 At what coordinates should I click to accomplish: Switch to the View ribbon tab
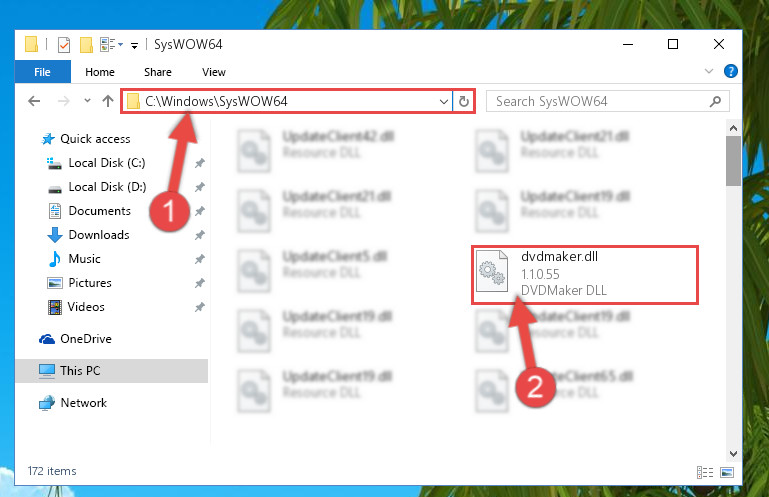coord(214,72)
